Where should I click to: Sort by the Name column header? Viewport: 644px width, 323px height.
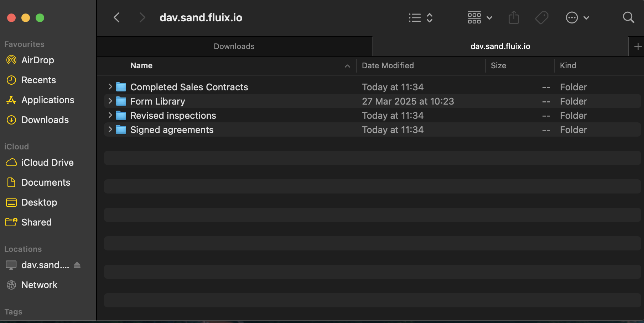141,65
